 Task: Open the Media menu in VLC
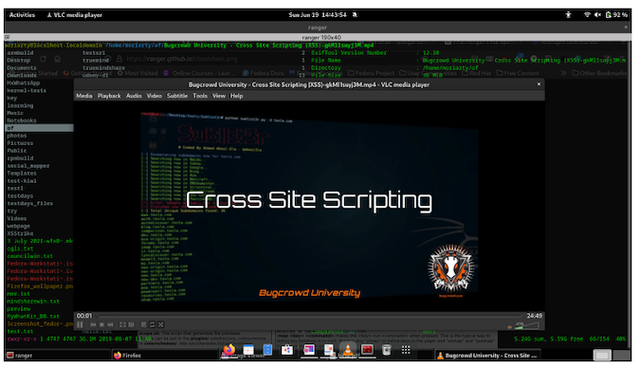84,96
